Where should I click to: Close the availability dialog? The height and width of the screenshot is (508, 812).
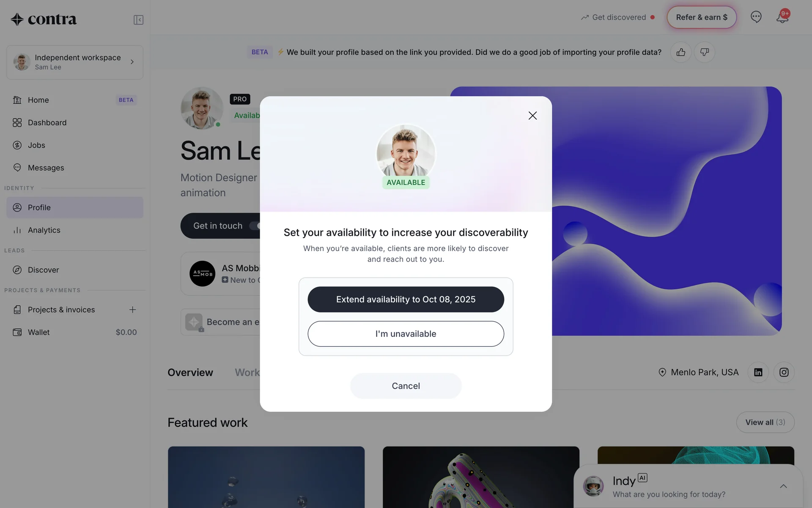point(532,116)
